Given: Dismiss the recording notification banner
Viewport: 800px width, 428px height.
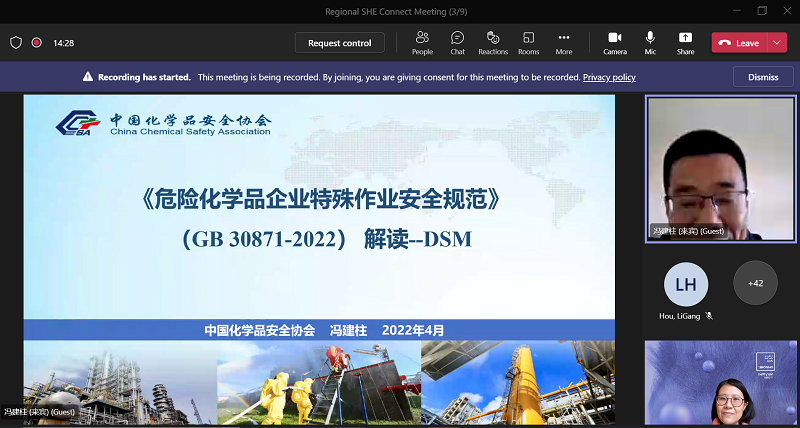Looking at the screenshot, I should pos(763,77).
